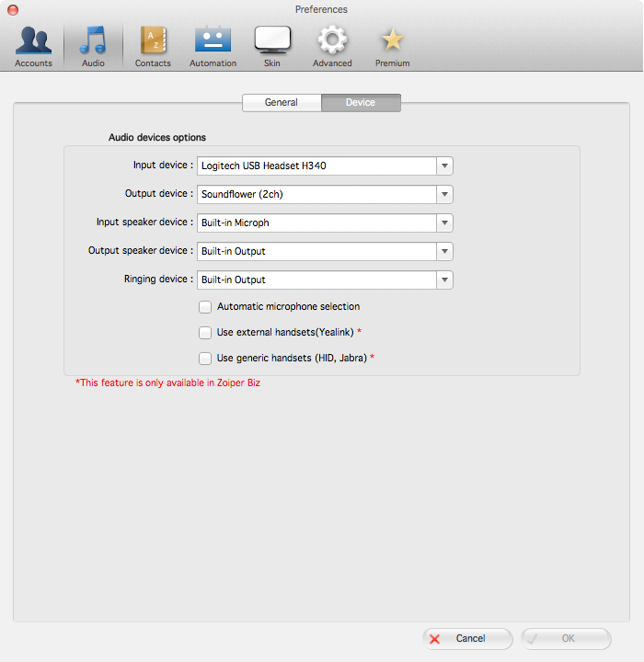Enable Automatic microphone selection

[205, 307]
